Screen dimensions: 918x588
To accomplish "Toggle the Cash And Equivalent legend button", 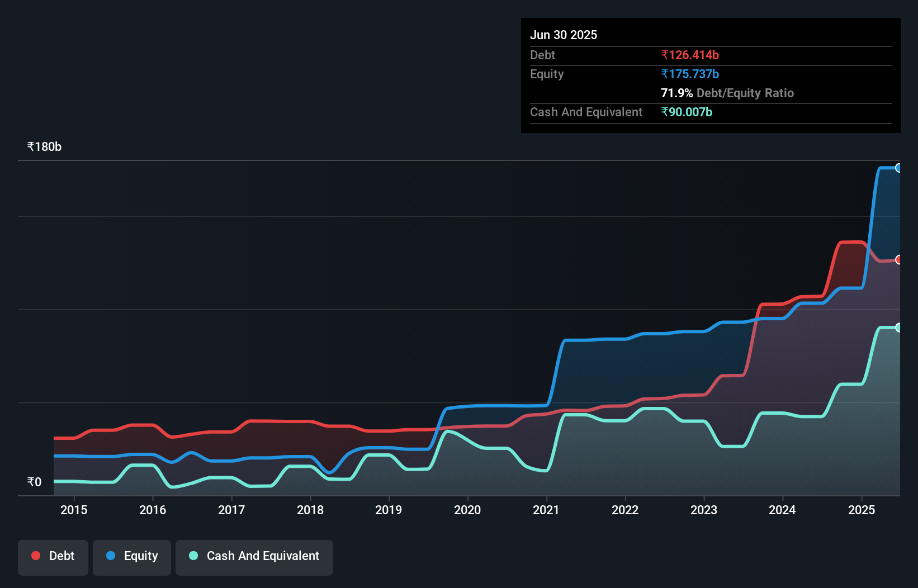I will 254,557.
